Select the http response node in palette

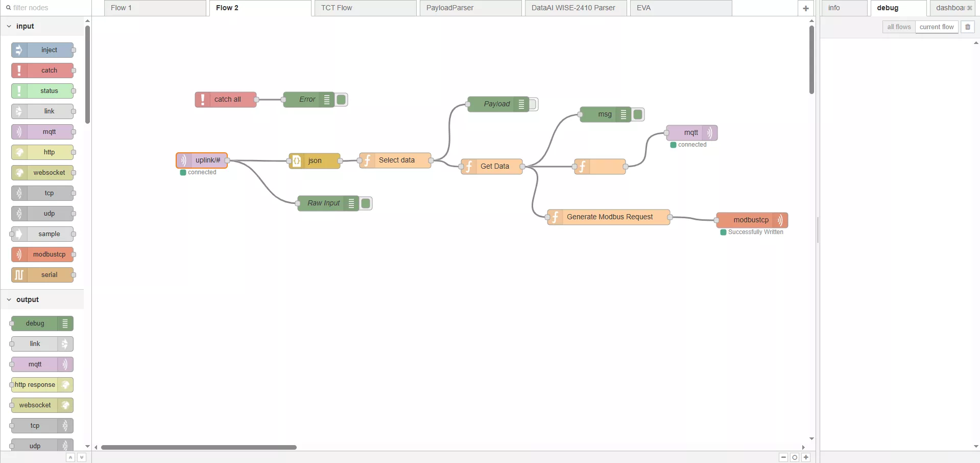[42, 385]
